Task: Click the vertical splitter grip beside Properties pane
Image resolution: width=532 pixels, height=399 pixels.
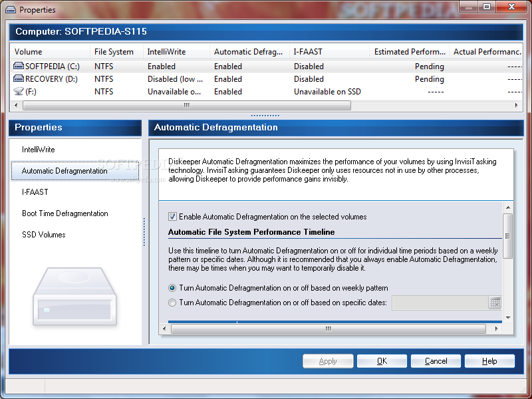Action: 144,232
